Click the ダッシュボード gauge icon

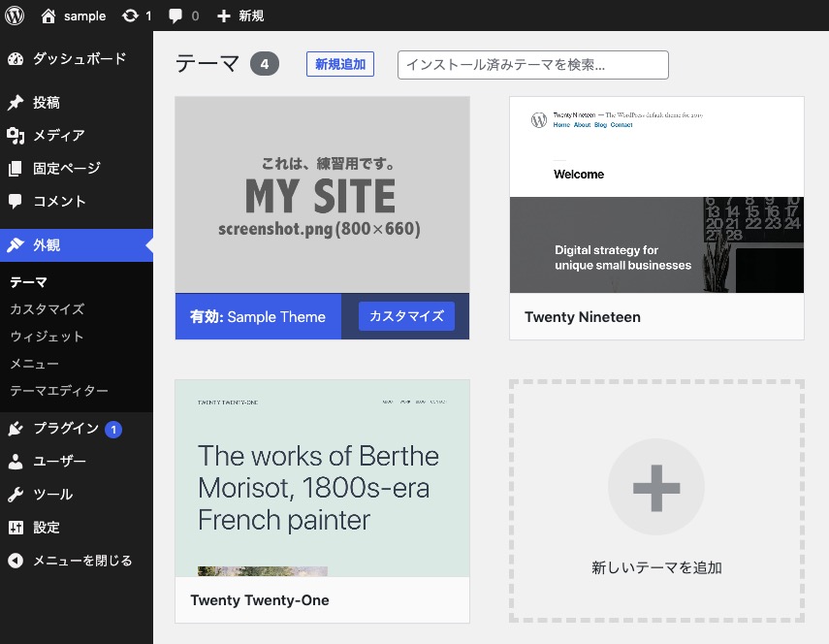point(16,59)
